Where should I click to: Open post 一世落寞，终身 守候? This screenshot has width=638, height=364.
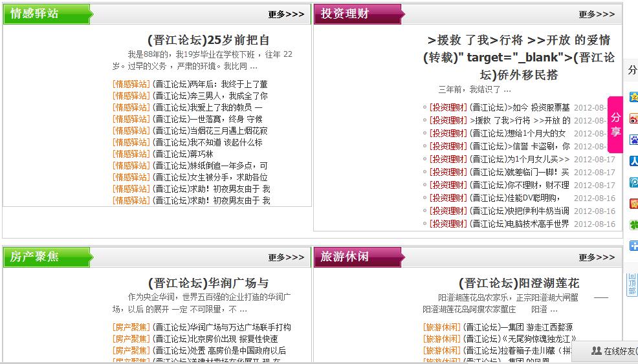click(x=208, y=119)
